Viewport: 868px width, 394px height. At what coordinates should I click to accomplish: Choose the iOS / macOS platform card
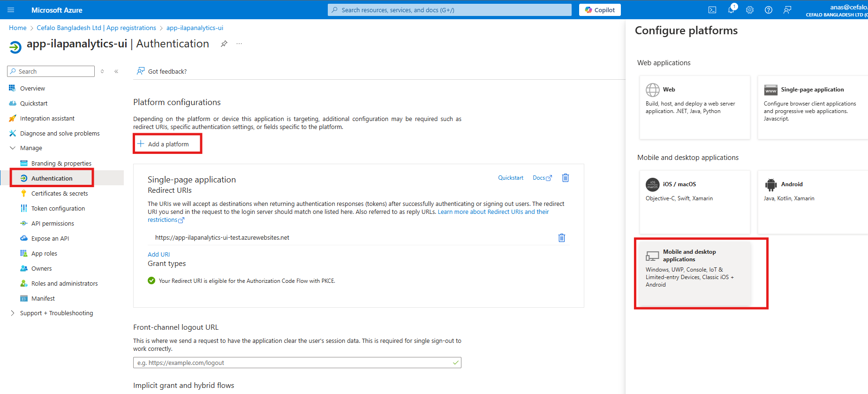pyautogui.click(x=694, y=202)
